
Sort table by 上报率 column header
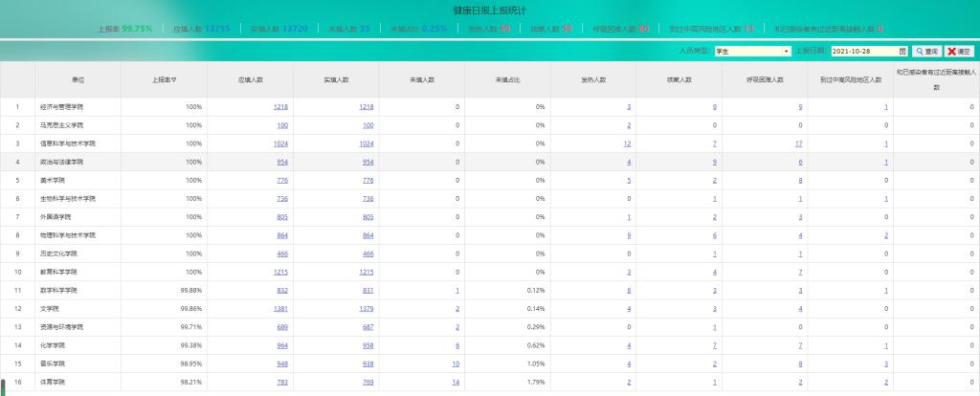click(x=164, y=79)
